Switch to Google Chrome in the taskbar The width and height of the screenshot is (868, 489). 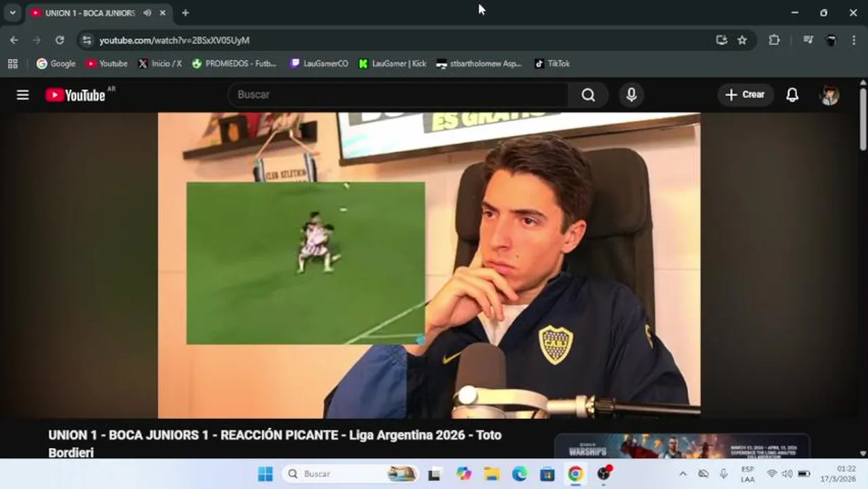[575, 474]
